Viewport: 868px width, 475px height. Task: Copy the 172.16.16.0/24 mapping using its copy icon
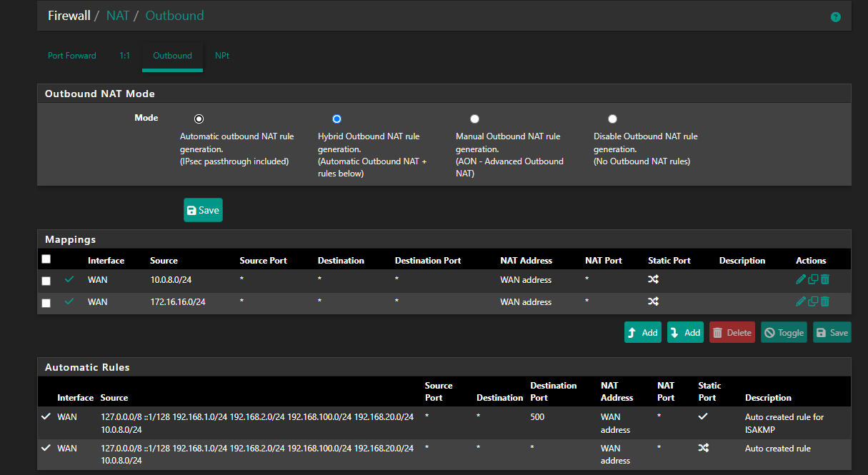click(x=812, y=302)
